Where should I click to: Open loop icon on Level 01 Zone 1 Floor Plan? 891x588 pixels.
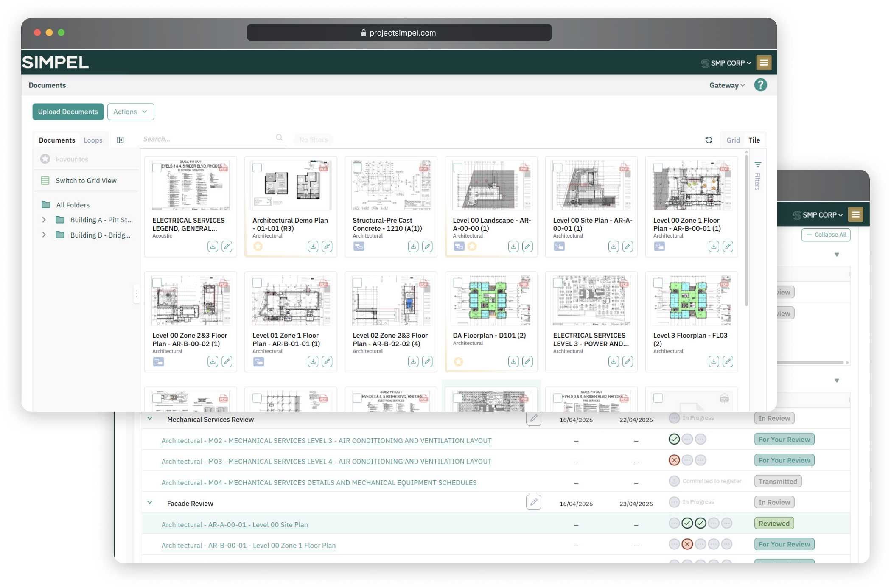click(x=258, y=361)
